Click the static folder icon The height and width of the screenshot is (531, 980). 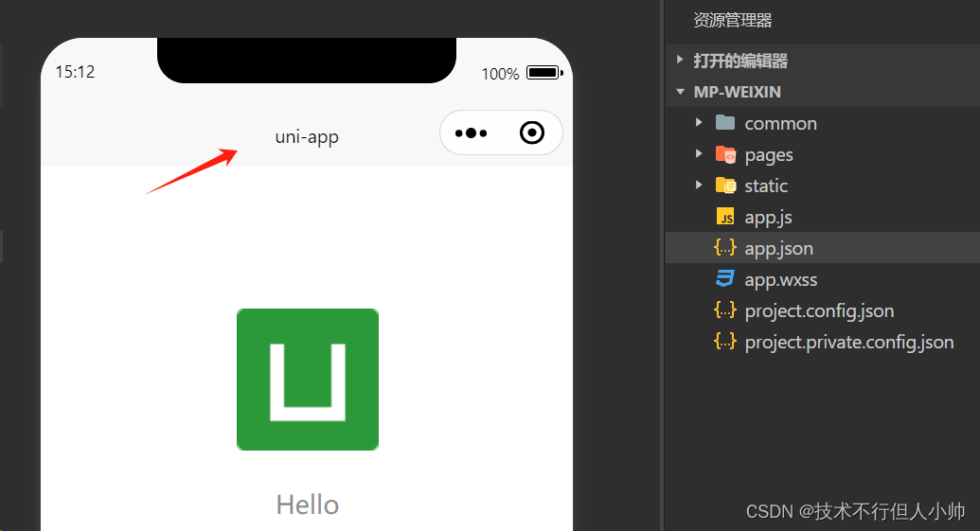pyautogui.click(x=725, y=185)
